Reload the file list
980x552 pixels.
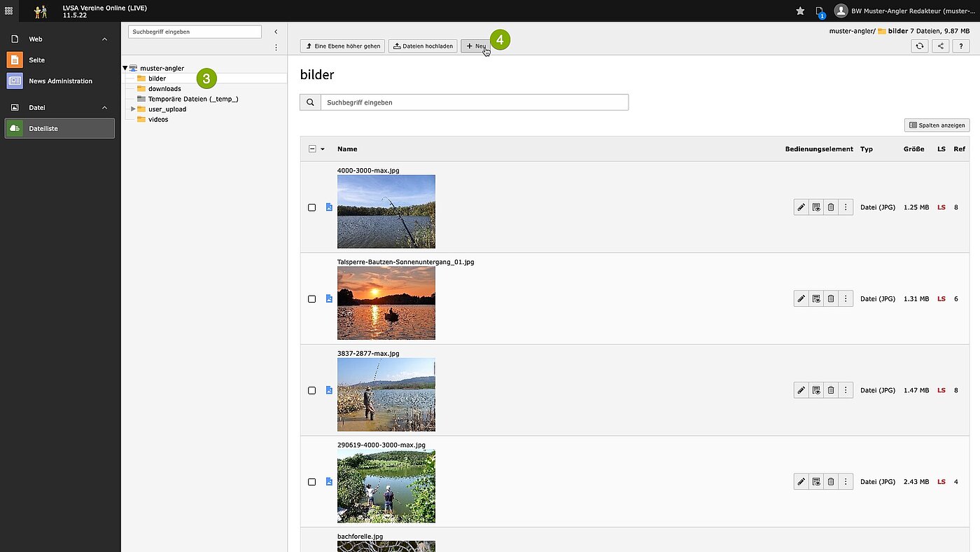point(920,46)
